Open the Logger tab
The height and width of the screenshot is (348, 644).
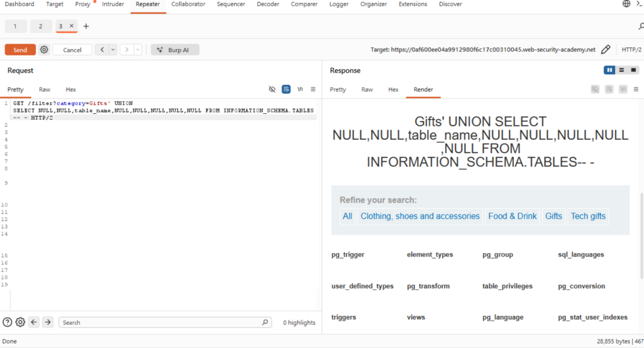tap(339, 4)
